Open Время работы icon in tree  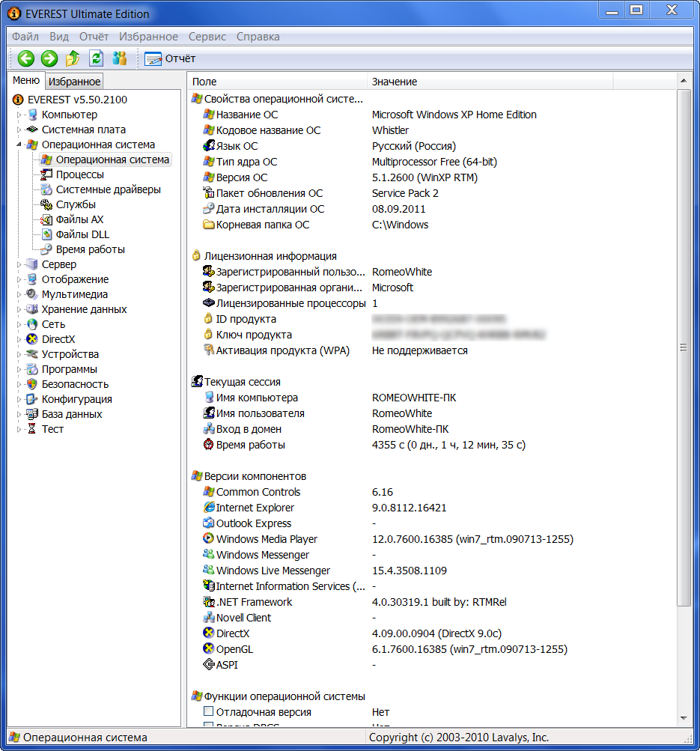click(46, 249)
